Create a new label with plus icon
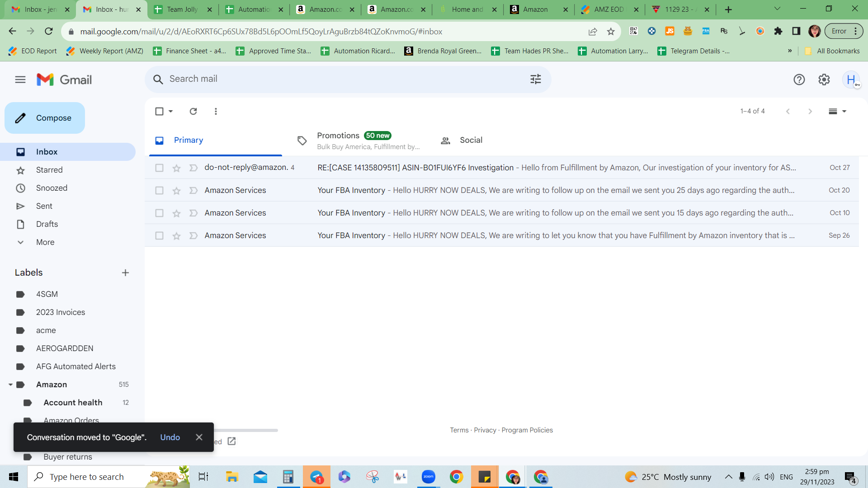The width and height of the screenshot is (868, 488). tap(125, 272)
